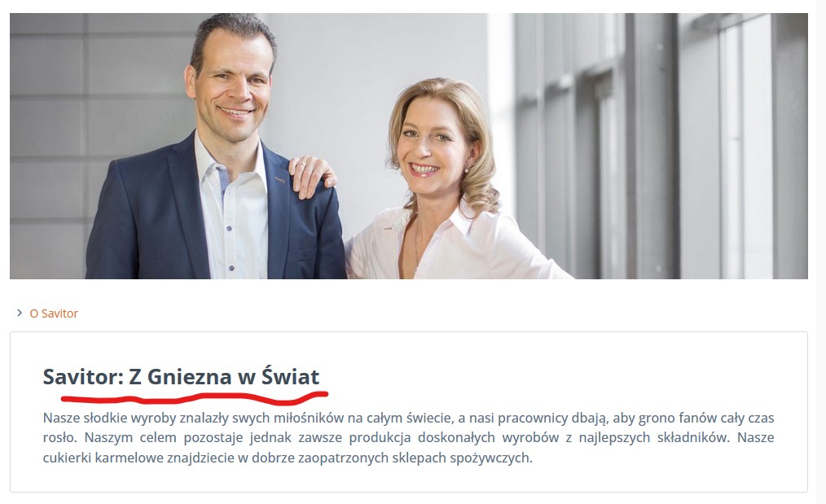This screenshot has height=504, width=826.
Task: Click the chevron icon before O Savitor
Action: pos(20,313)
